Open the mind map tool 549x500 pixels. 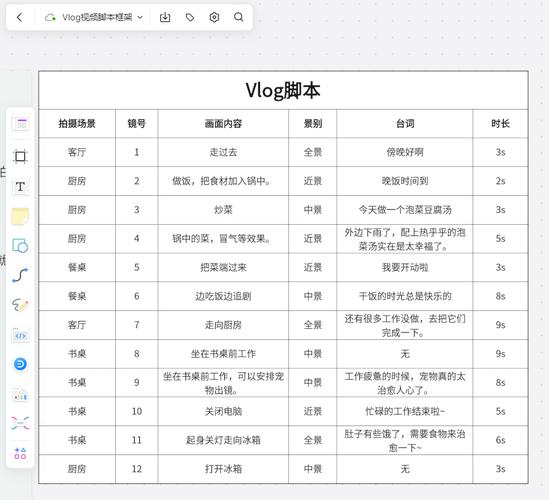click(20, 423)
